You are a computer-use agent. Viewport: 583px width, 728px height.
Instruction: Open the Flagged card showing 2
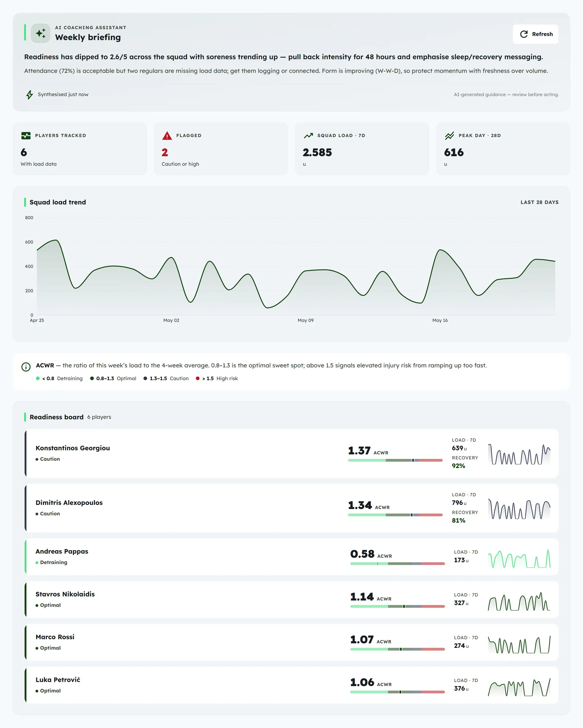[221, 149]
